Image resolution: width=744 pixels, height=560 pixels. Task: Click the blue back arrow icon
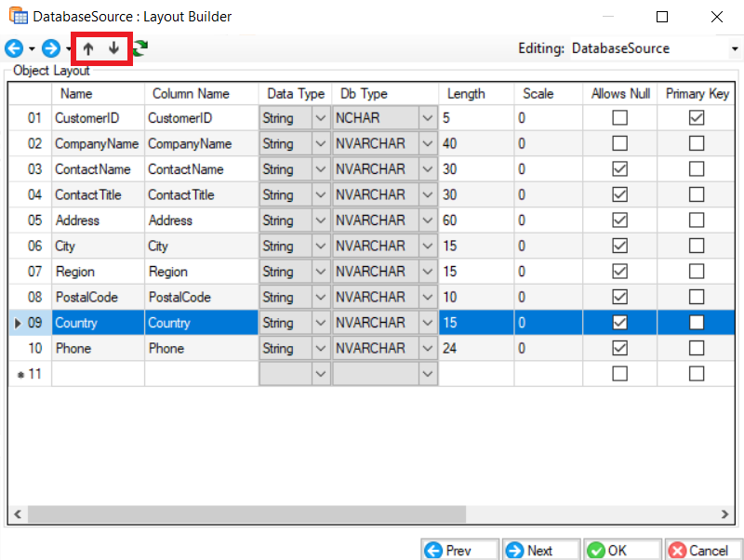[13, 48]
